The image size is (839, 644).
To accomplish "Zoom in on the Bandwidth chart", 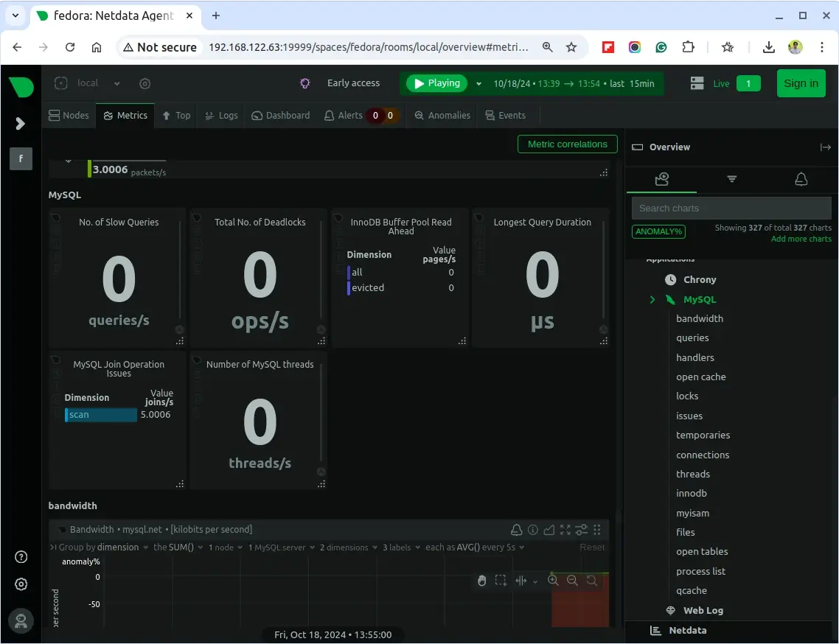I will tap(553, 581).
